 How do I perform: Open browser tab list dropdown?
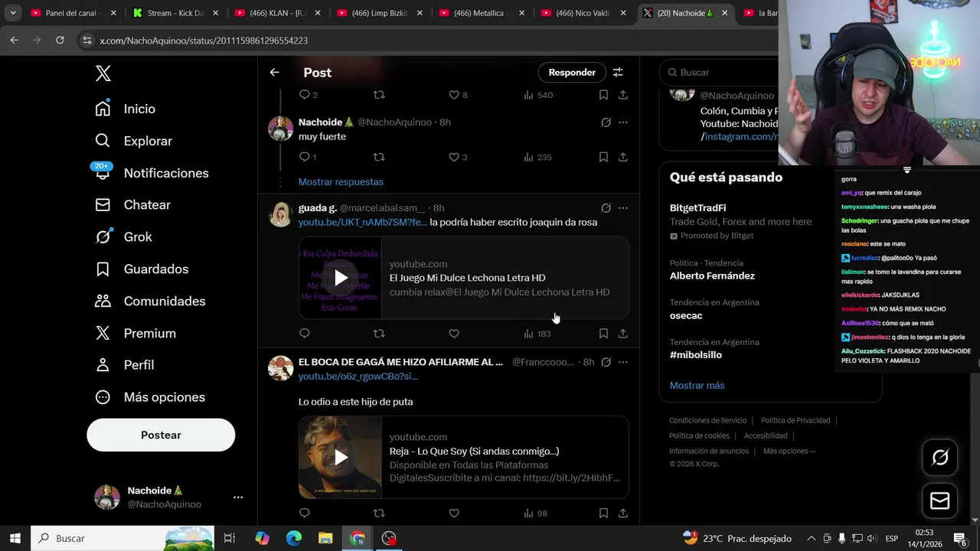(13, 13)
